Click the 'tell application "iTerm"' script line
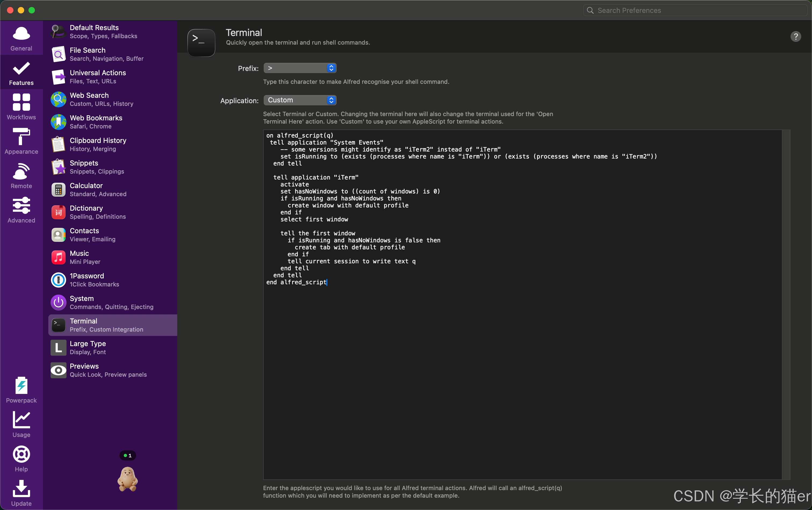 pyautogui.click(x=316, y=177)
